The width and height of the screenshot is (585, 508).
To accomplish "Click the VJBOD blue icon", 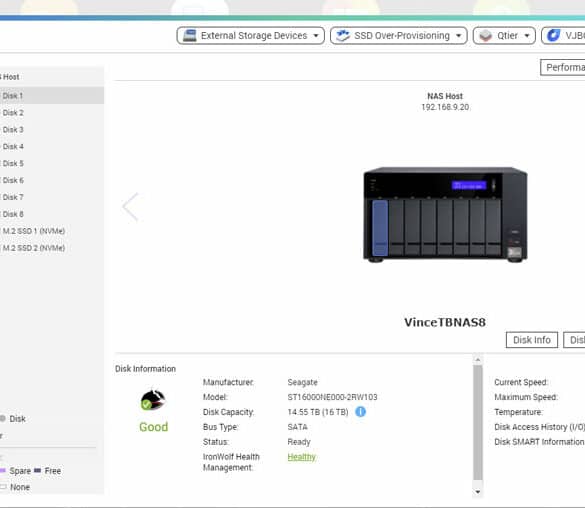I will pyautogui.click(x=553, y=35).
